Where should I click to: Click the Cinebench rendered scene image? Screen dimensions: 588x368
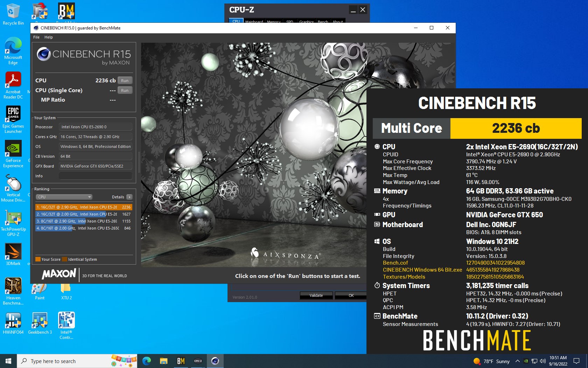(253, 155)
